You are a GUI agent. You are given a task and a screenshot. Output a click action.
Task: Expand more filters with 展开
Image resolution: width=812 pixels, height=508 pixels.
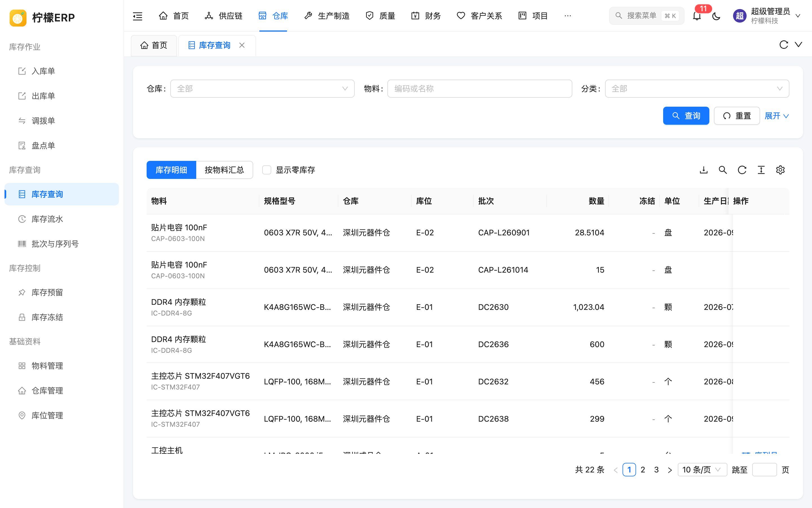pyautogui.click(x=776, y=116)
